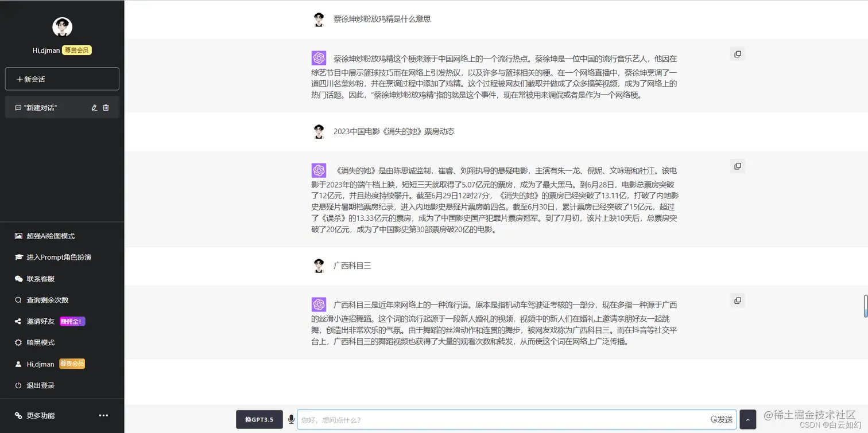Rename 新建对话 using the pencil icon
The image size is (868, 433).
[95, 107]
